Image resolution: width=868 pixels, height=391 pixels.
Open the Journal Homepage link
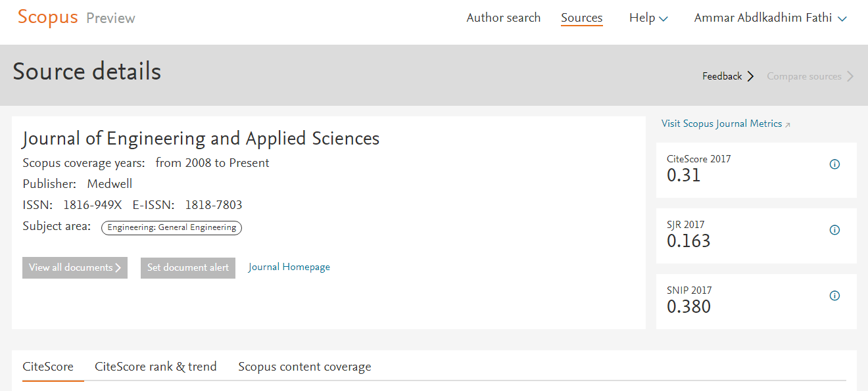[x=289, y=267]
